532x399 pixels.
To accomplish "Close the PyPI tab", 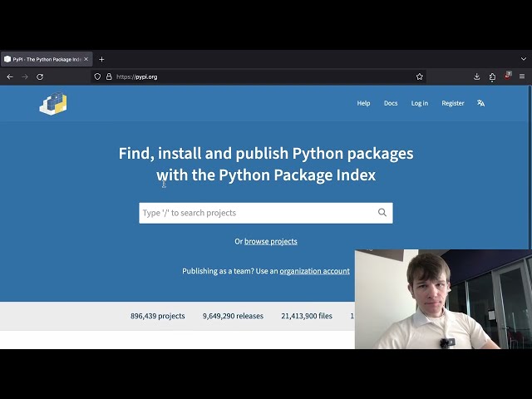I will (x=86, y=59).
